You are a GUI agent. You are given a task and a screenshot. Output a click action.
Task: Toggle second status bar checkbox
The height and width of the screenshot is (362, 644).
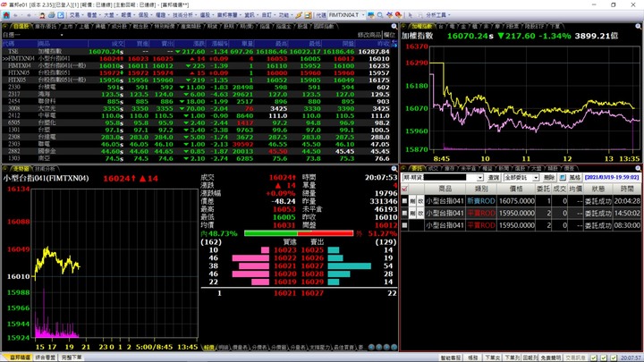pos(604,358)
